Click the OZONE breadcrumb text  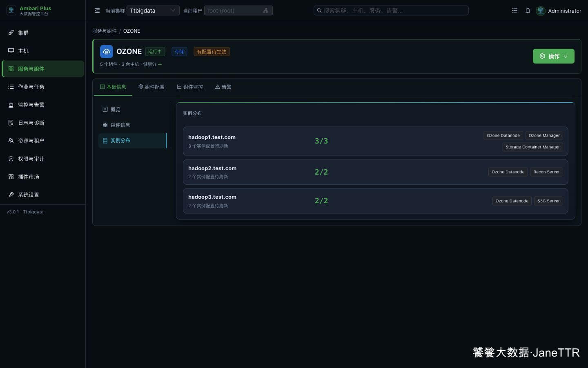[131, 31]
